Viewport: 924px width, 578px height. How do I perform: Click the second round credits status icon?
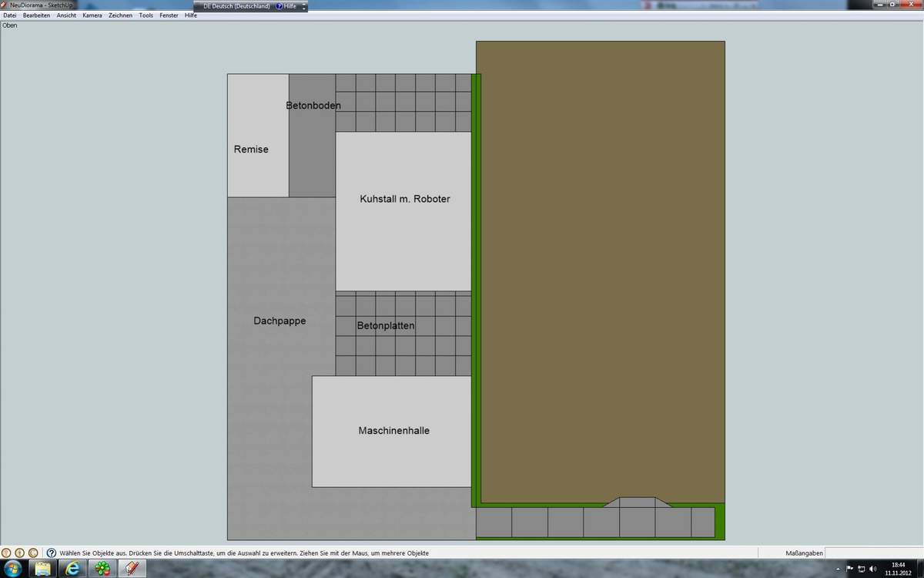[x=19, y=553]
